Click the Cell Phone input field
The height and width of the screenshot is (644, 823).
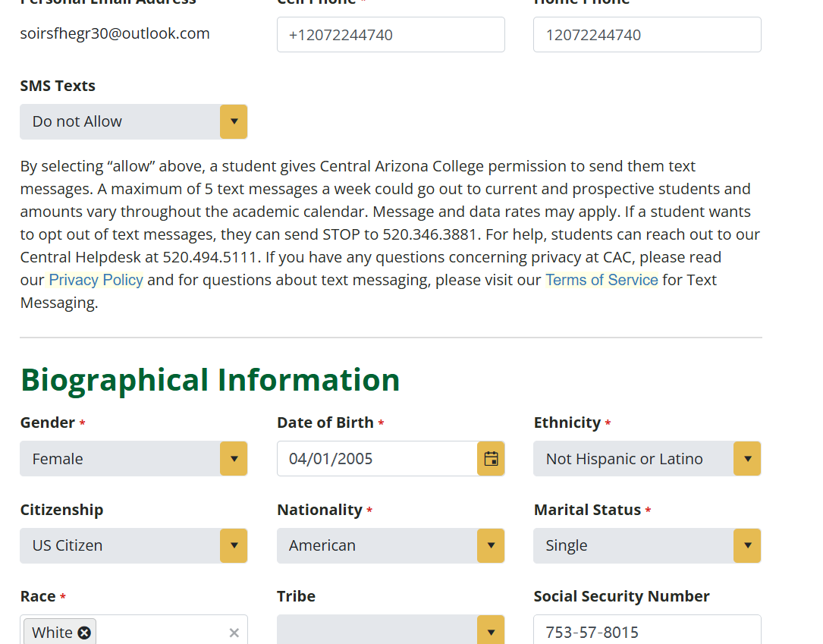(391, 35)
